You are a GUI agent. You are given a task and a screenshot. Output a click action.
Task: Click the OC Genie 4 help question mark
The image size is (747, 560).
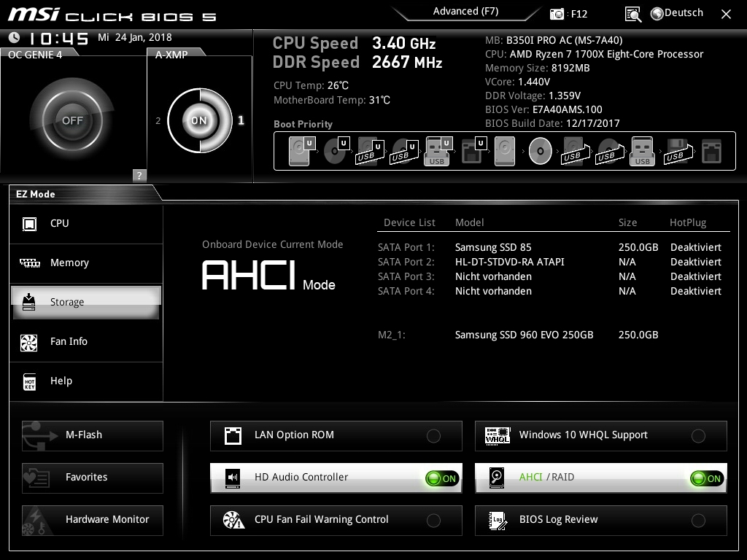tap(139, 175)
